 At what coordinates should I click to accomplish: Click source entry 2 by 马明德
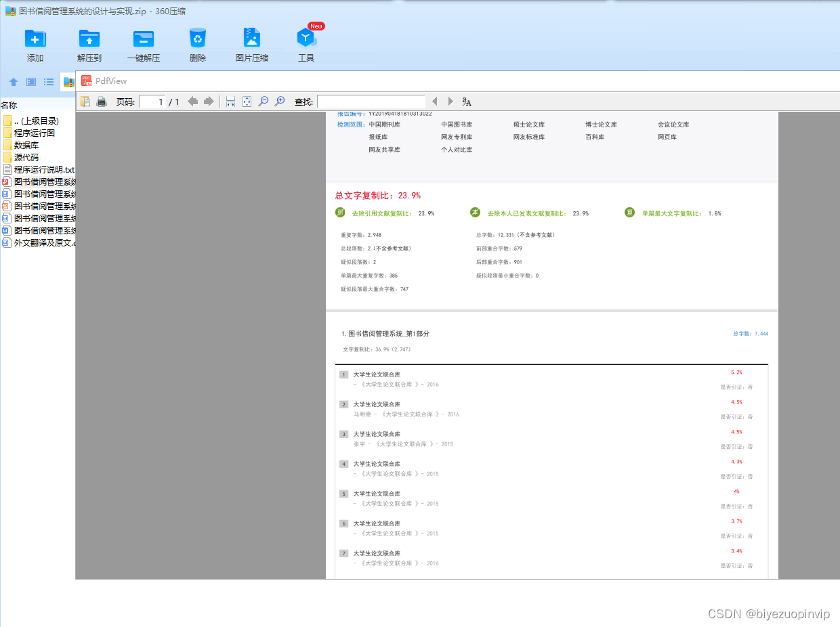pos(406,409)
